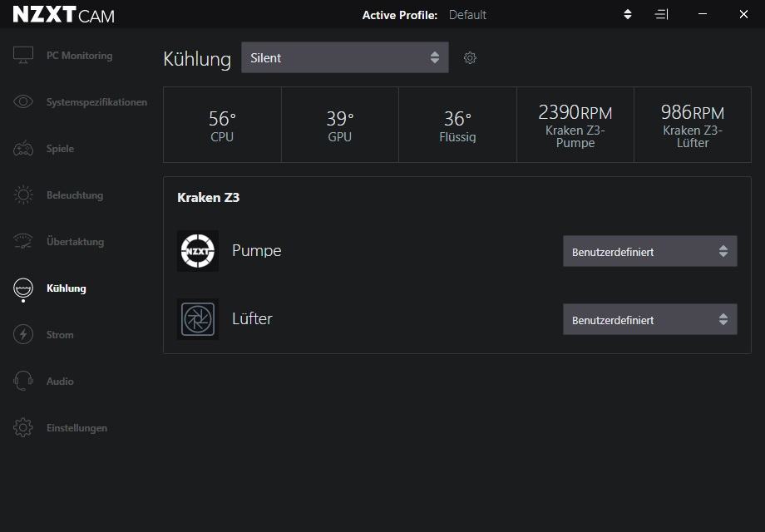Click the Audio headset icon
The height and width of the screenshot is (532, 765).
(23, 381)
